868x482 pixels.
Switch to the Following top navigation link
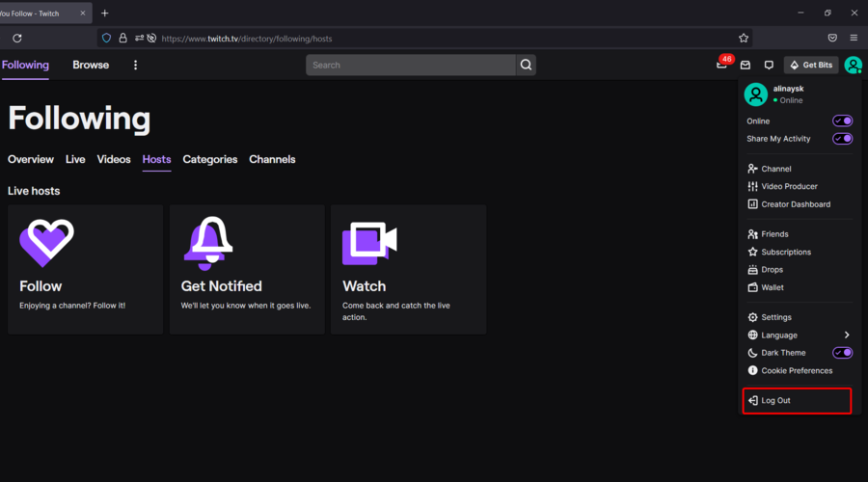click(25, 65)
